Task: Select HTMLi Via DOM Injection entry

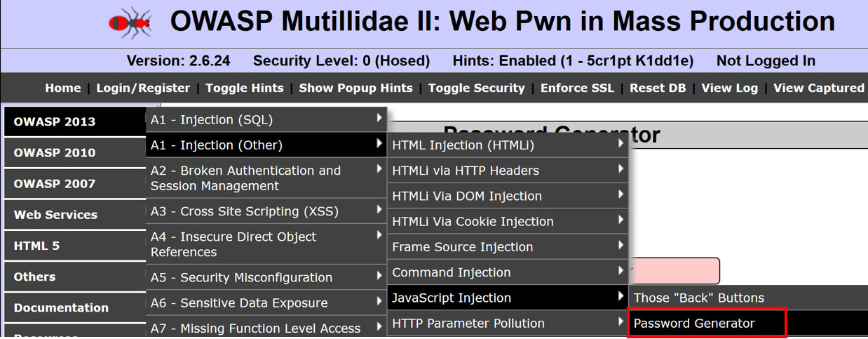Action: point(508,196)
